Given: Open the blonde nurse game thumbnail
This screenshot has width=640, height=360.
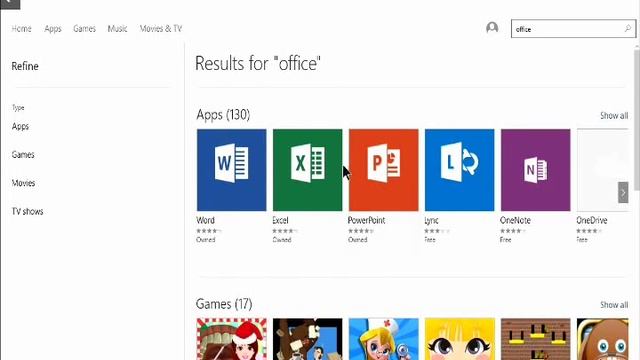Looking at the screenshot, I should 383,339.
